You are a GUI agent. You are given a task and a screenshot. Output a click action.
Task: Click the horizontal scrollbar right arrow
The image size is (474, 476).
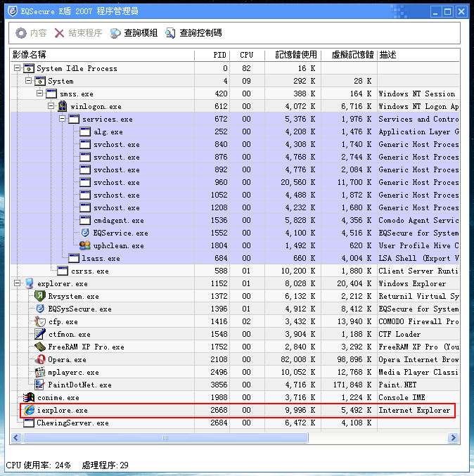(453, 437)
